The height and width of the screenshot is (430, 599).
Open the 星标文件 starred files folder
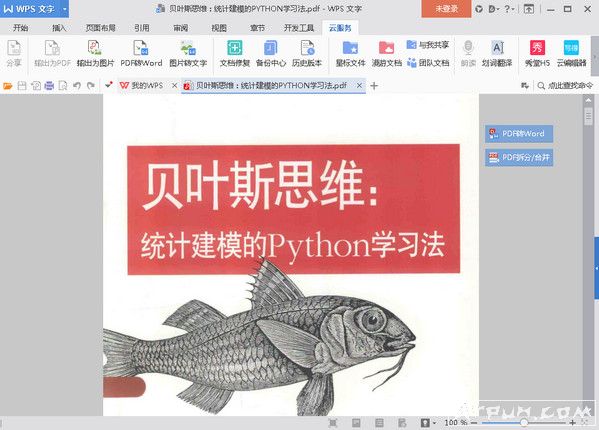pyautogui.click(x=350, y=53)
